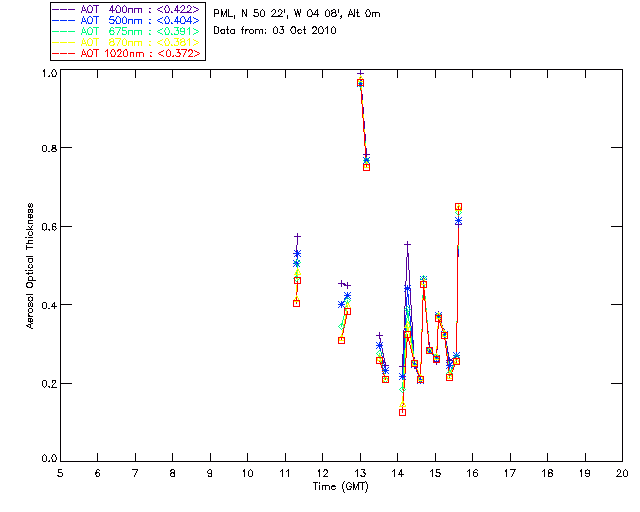Click the red square marker near 0.75 after 13
This screenshot has width=640, height=512.
point(367,167)
